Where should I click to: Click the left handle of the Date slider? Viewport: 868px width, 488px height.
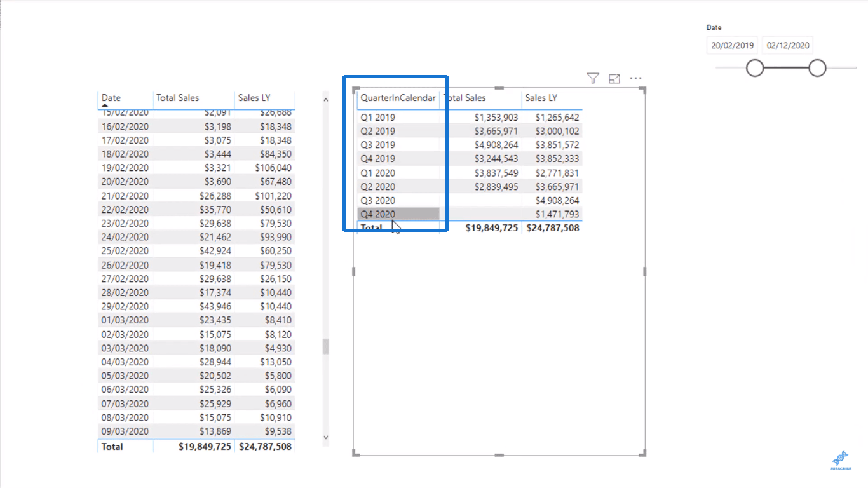pyautogui.click(x=755, y=67)
